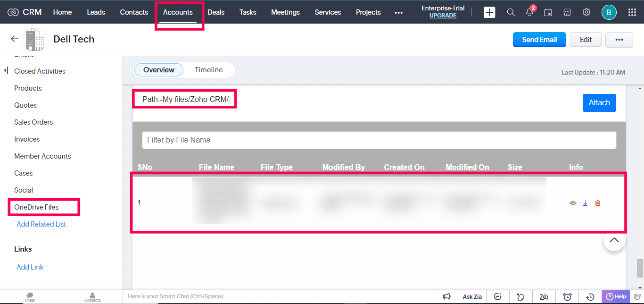The width and height of the screenshot is (644, 304).
Task: Open the marketplace store icon
Action: (x=568, y=12)
